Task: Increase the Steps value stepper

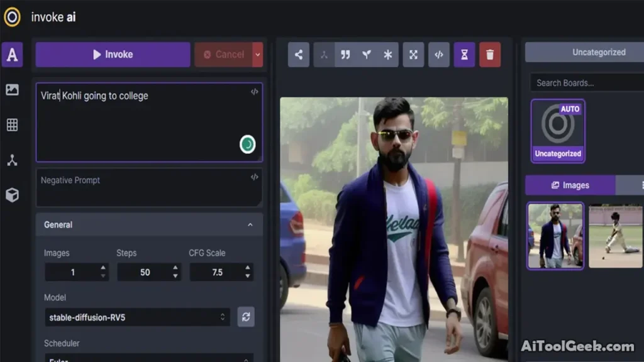Action: [175, 268]
